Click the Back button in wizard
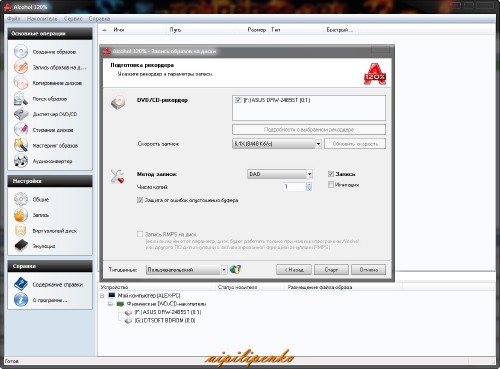Image resolution: width=500 pixels, height=369 pixels. [294, 270]
